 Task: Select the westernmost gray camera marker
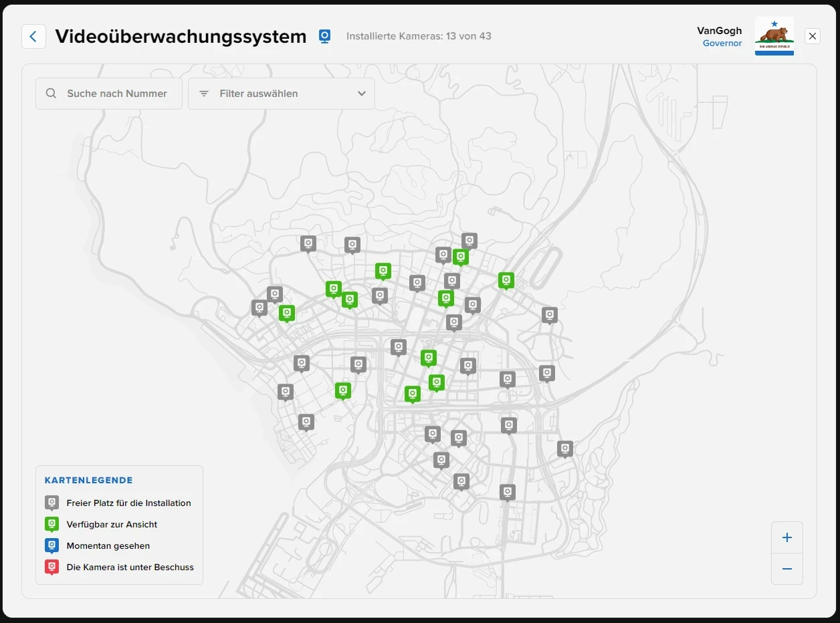coord(259,307)
